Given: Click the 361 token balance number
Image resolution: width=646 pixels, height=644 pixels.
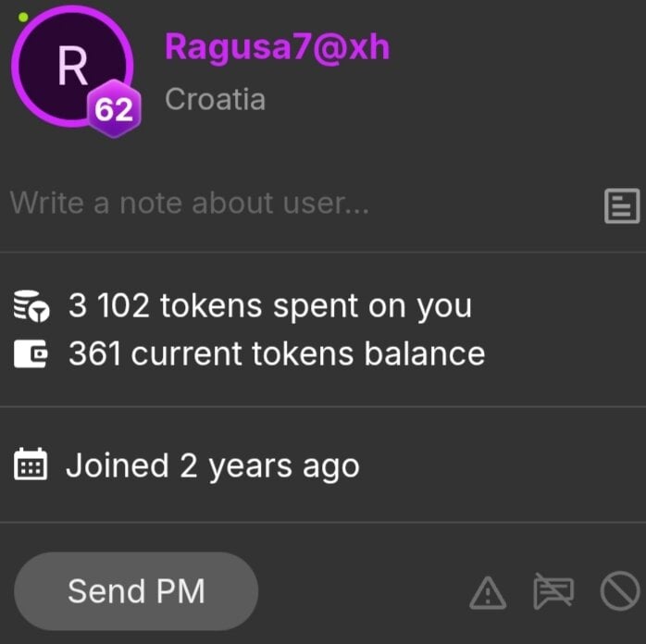Looking at the screenshot, I should click(94, 353).
